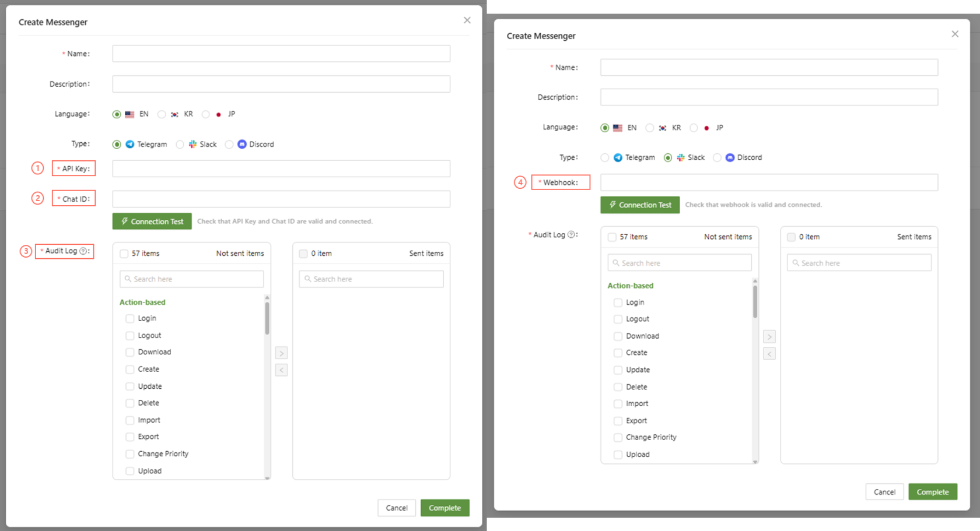
Task: Enable the Download checkbox in left dialog
Action: pos(130,353)
